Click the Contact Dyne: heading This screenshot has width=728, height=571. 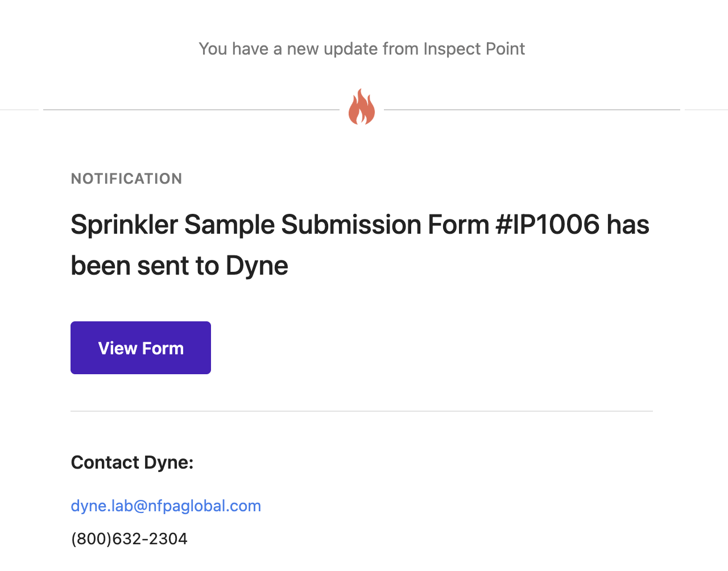[132, 462]
